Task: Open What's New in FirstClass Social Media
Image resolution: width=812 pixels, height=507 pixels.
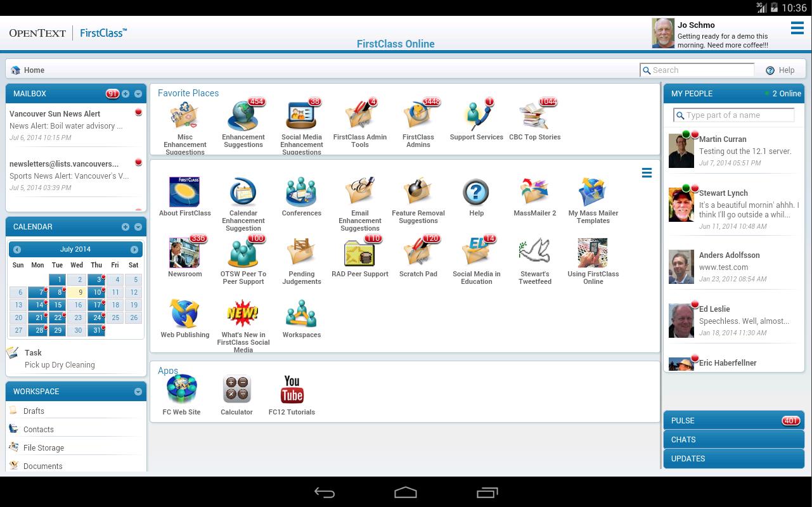Action: [243, 314]
